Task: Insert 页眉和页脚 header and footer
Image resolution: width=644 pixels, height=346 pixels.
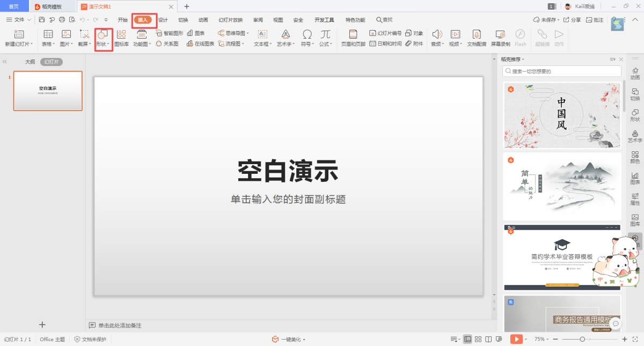Action: click(x=353, y=38)
